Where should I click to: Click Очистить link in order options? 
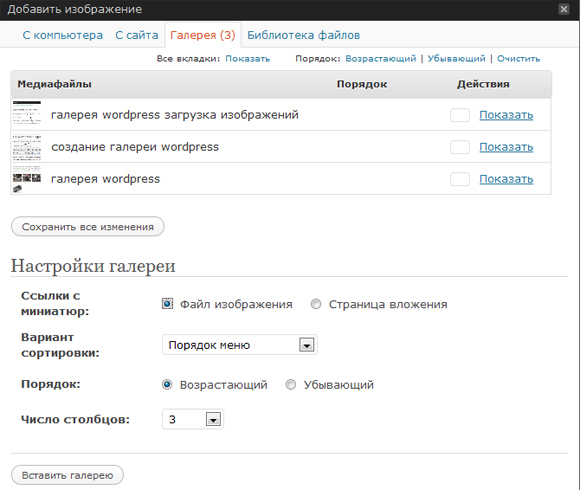(x=518, y=58)
